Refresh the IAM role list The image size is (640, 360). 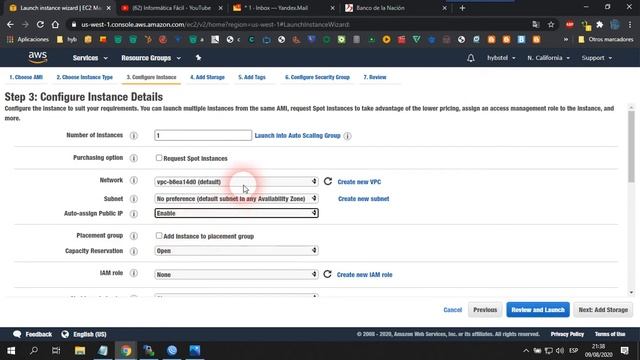(x=327, y=274)
